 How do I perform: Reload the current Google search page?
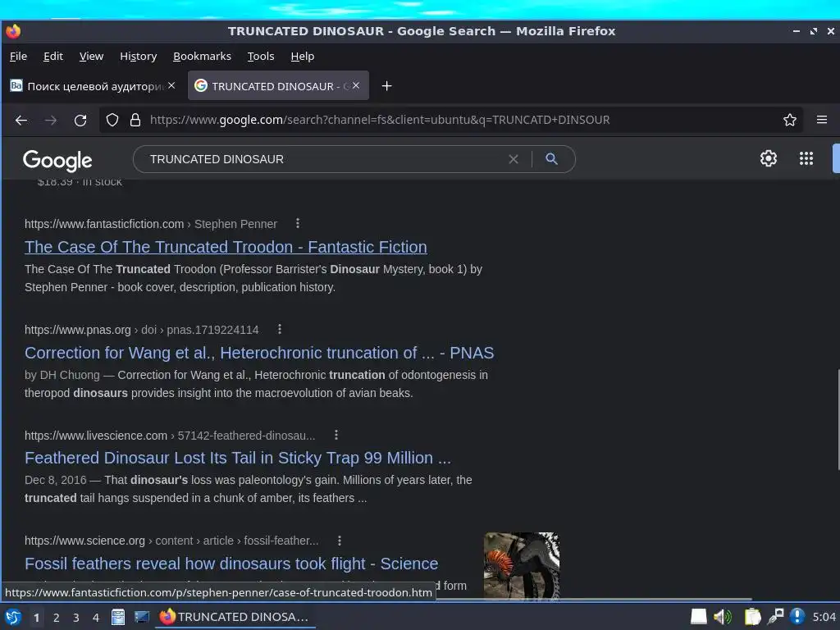pyautogui.click(x=80, y=120)
